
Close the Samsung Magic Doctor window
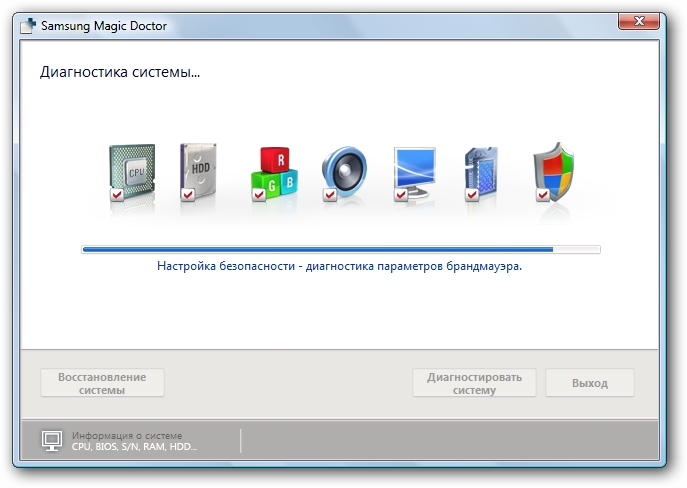point(639,21)
